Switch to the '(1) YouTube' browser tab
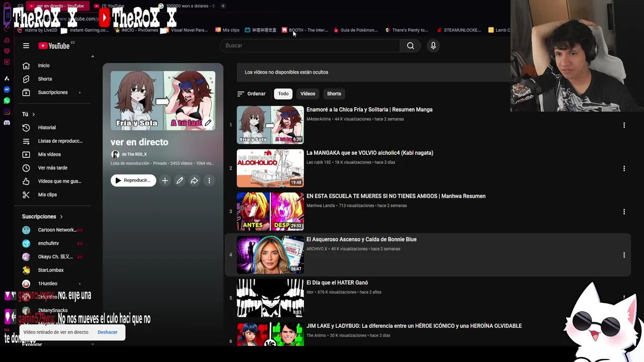Screen dimensions: 644x362 pyautogui.click(x=113, y=6)
